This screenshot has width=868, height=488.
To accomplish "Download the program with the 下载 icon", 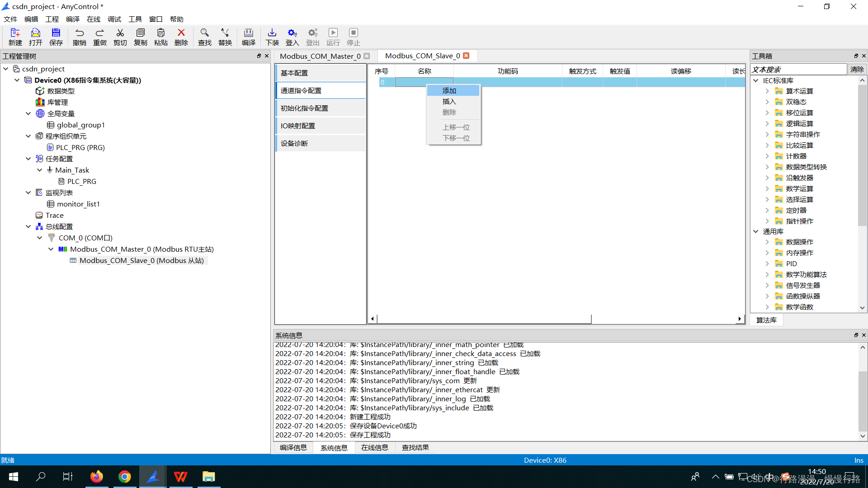I will coord(272,36).
